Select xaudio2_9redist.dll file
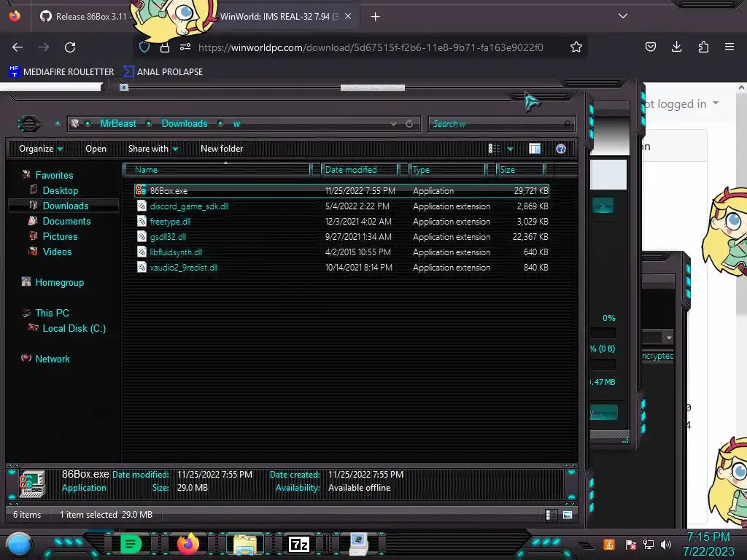747x560 pixels. tap(341, 267)
